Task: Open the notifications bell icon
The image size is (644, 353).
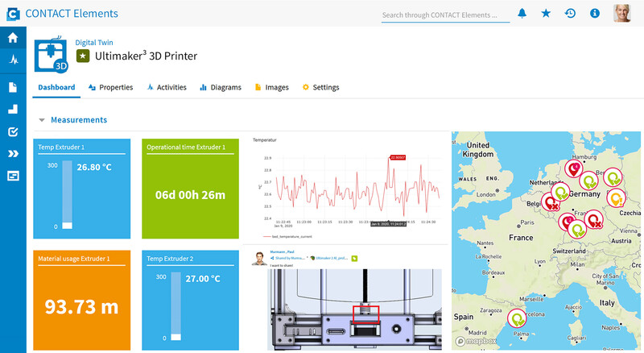Action: 522,14
